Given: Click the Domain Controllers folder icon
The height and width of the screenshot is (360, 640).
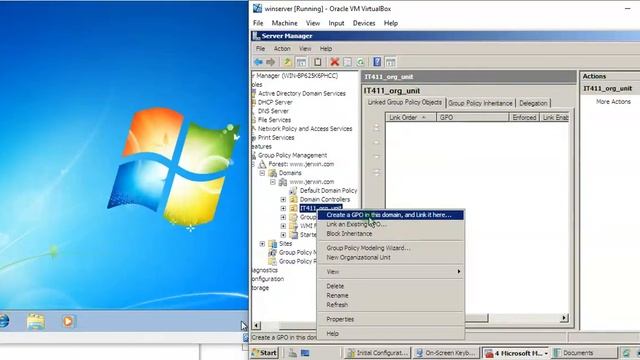Looking at the screenshot, I should 293,200.
